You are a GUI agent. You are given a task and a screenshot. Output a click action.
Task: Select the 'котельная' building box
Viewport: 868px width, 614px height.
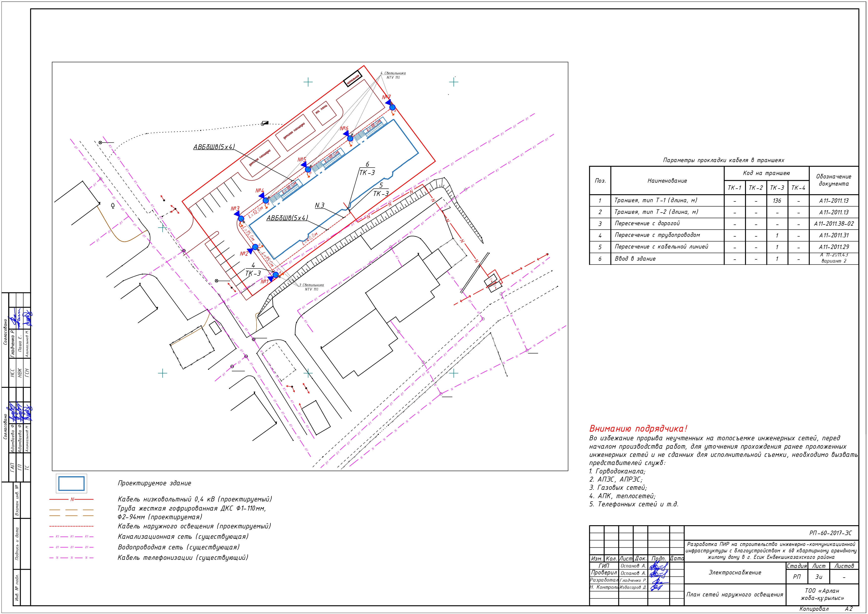point(353,79)
